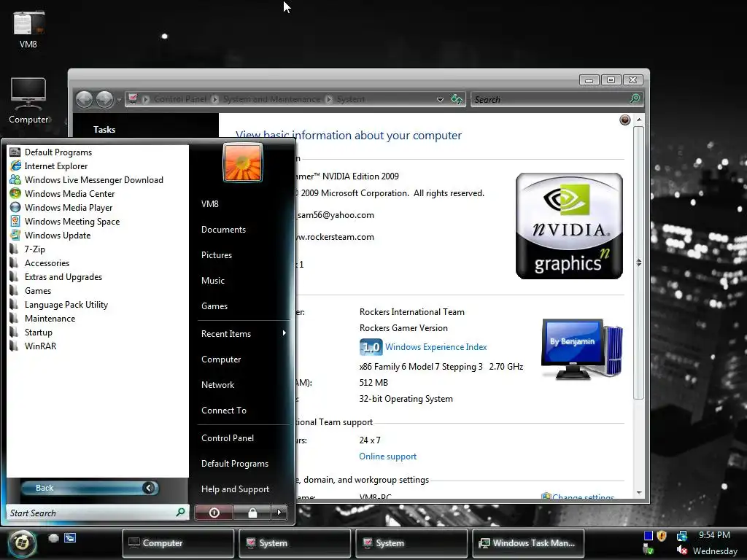Open Games in Start menu right pane
The height and width of the screenshot is (560, 747).
coord(214,306)
